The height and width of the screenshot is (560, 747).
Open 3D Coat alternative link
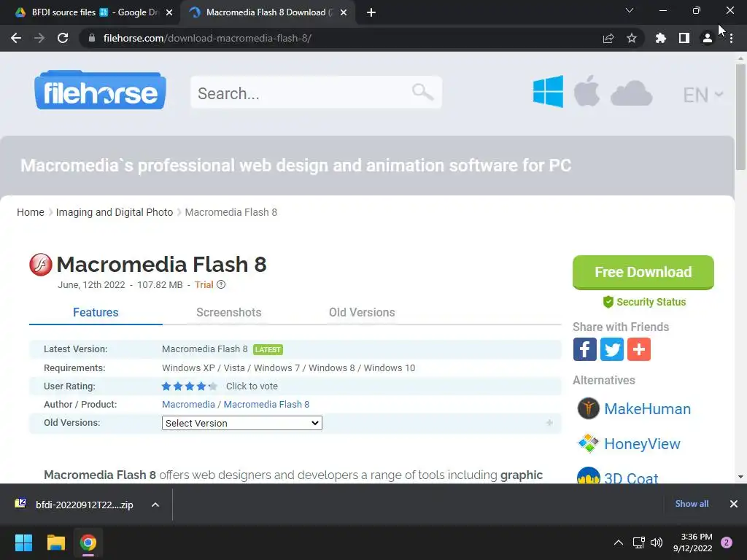631,478
